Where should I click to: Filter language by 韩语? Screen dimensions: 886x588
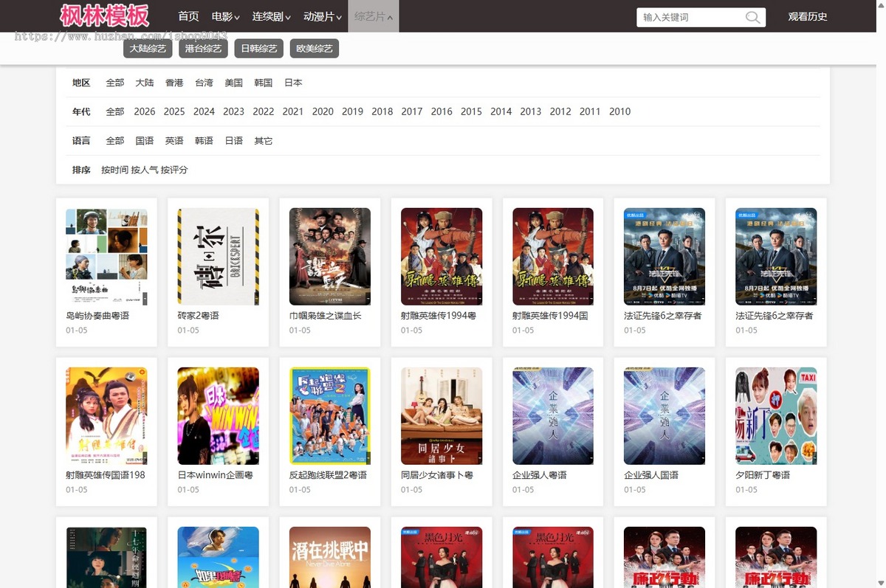click(204, 140)
